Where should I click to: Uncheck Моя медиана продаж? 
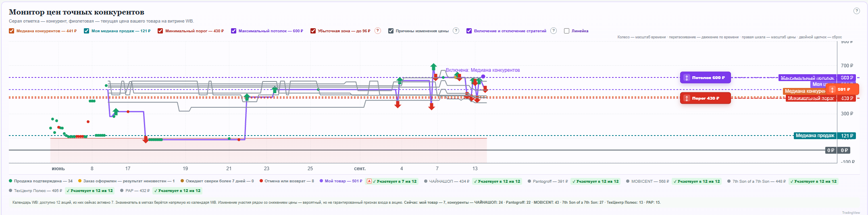pyautogui.click(x=86, y=31)
